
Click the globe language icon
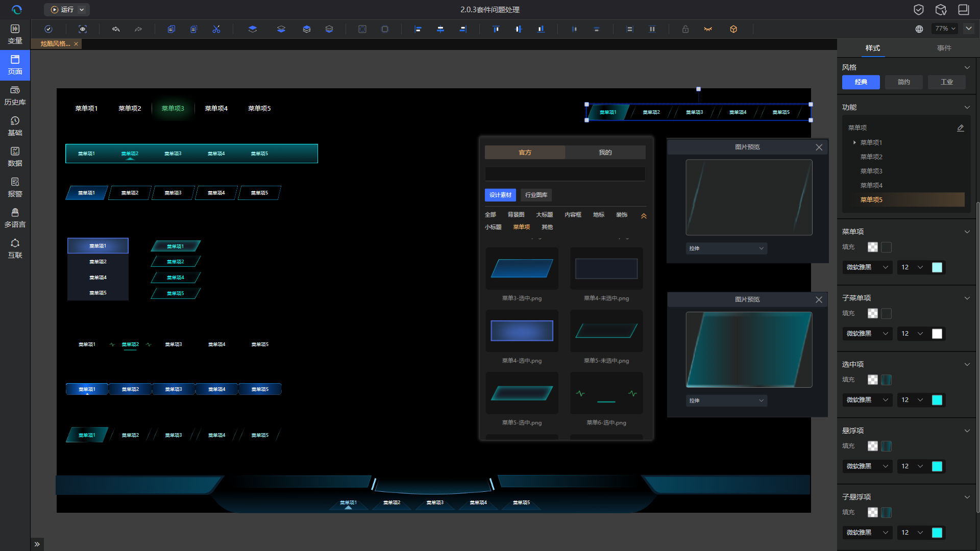click(x=919, y=29)
